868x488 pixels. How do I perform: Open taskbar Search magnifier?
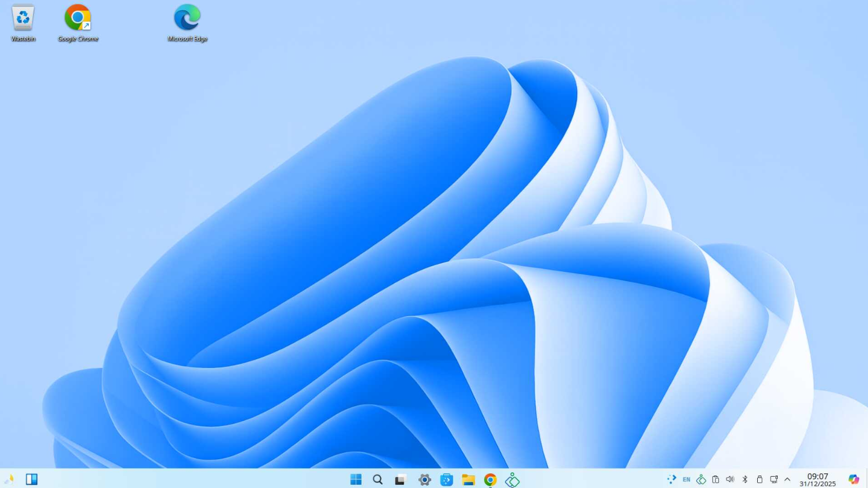click(x=378, y=479)
